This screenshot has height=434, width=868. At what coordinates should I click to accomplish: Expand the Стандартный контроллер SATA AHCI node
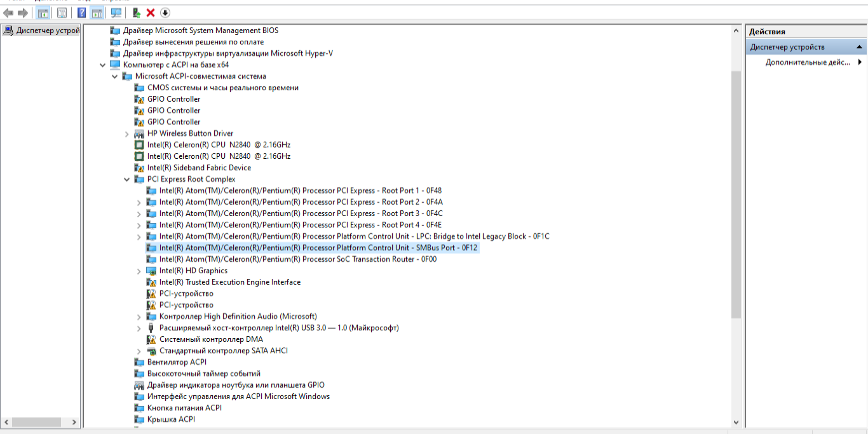(x=139, y=351)
